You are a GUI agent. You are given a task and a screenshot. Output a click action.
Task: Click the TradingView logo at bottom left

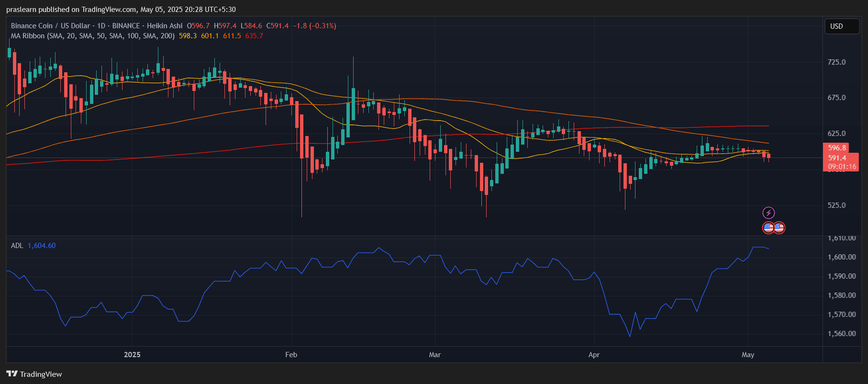[34, 374]
